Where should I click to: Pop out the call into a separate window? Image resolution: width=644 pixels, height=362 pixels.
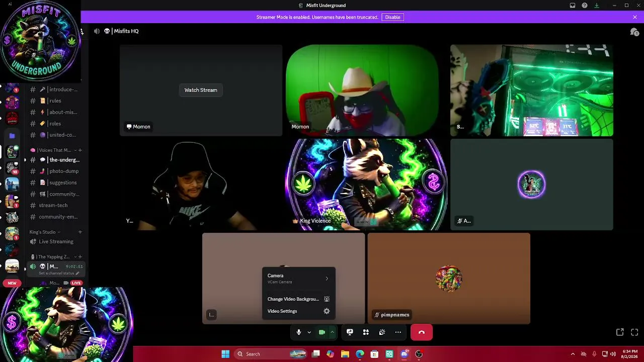(620, 332)
